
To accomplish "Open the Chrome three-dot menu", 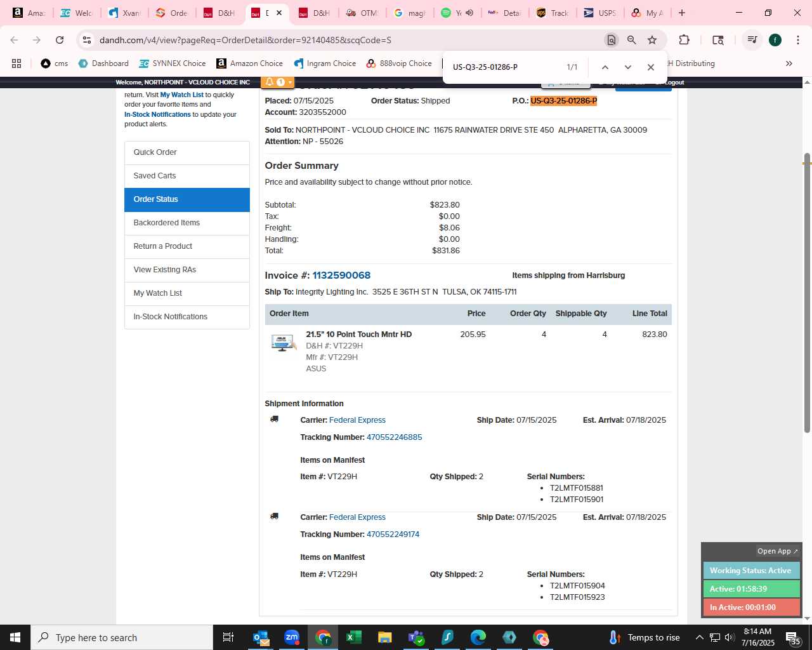I will click(x=797, y=40).
